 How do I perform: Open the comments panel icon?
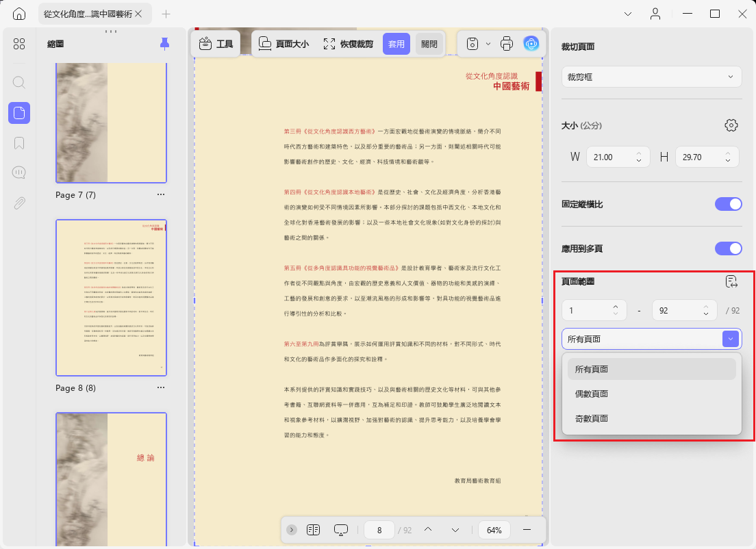(x=19, y=173)
